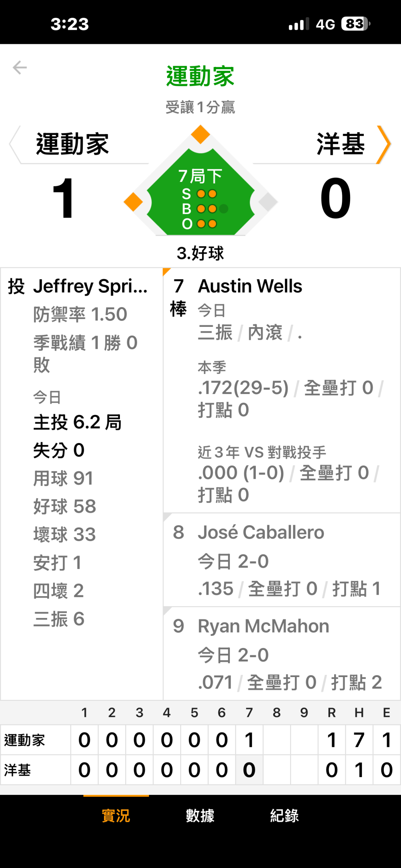The width and height of the screenshot is (401, 868).
Task: Tap the back arrow icon
Action: (x=20, y=68)
